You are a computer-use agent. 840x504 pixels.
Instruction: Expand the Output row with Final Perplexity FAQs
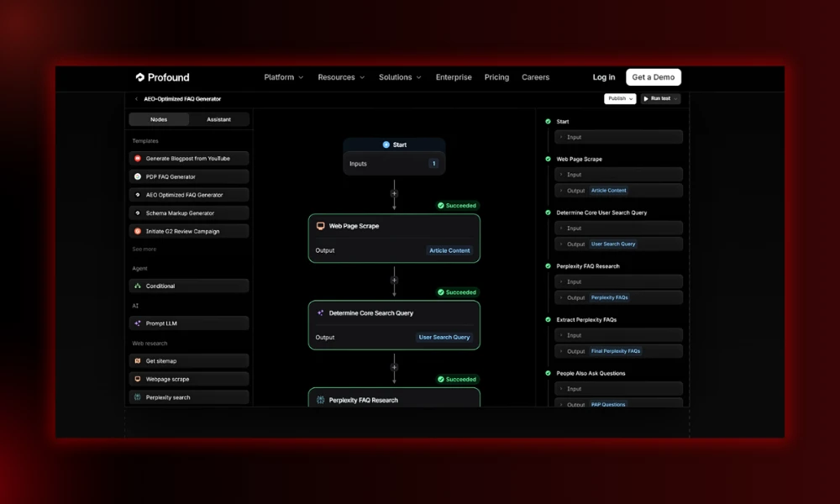(x=619, y=351)
